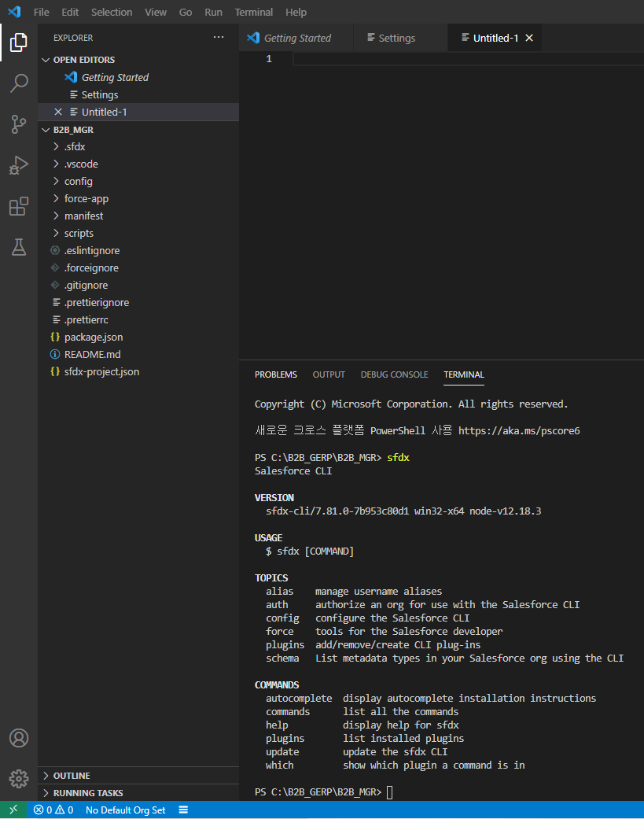This screenshot has height=819, width=644.
Task: Open the Accounts icon in activity bar
Action: (19, 737)
